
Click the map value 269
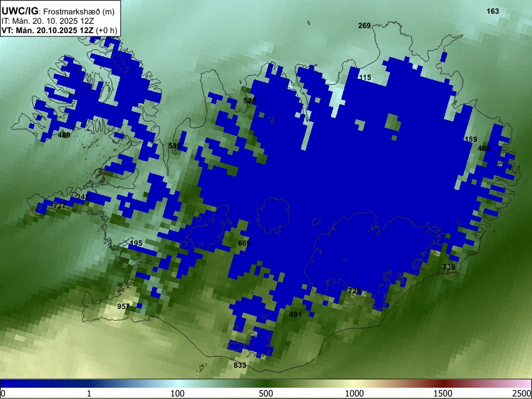tap(364, 26)
